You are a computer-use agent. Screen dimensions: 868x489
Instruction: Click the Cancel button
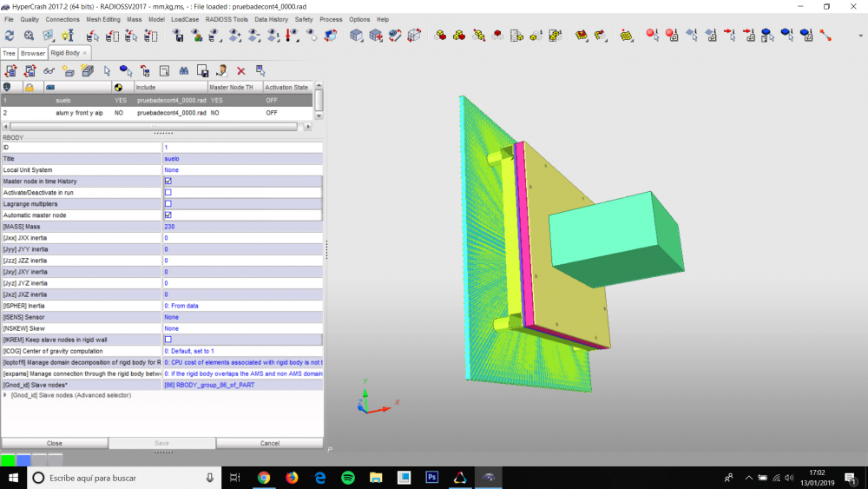coord(270,443)
